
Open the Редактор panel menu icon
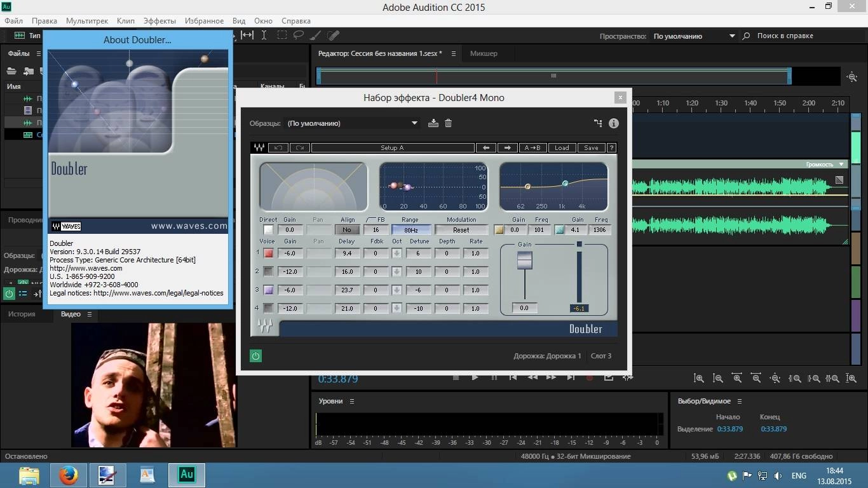[453, 54]
